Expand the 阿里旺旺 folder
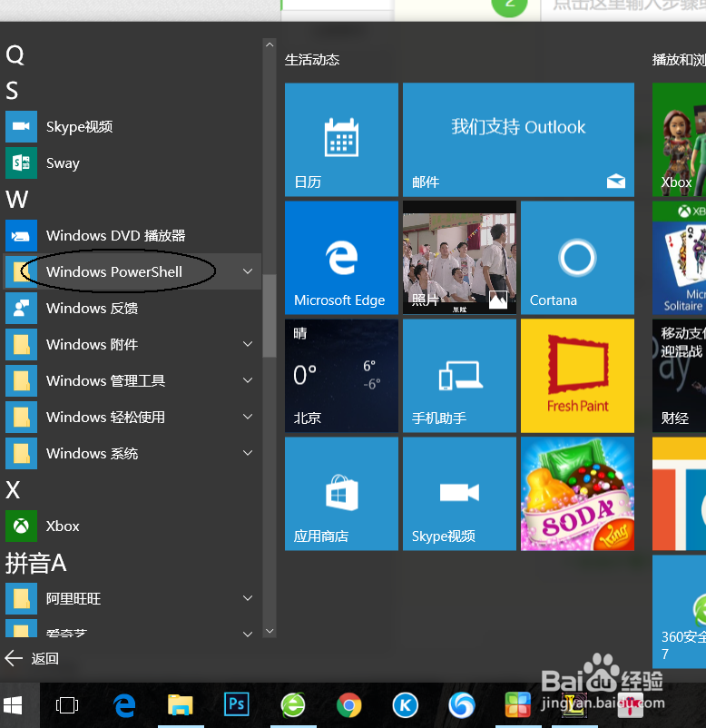This screenshot has width=706, height=728. click(x=248, y=598)
